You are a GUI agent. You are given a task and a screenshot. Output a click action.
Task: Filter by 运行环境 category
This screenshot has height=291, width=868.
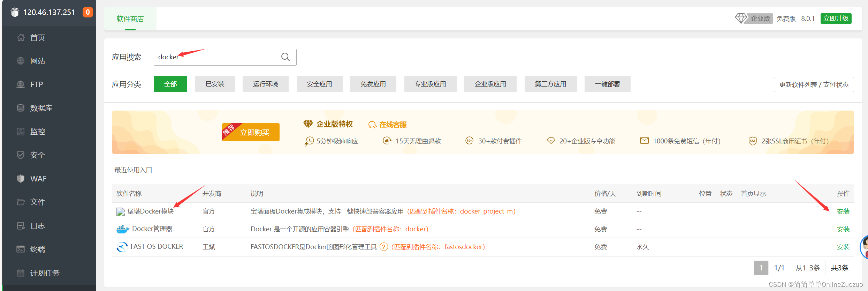pyautogui.click(x=266, y=84)
